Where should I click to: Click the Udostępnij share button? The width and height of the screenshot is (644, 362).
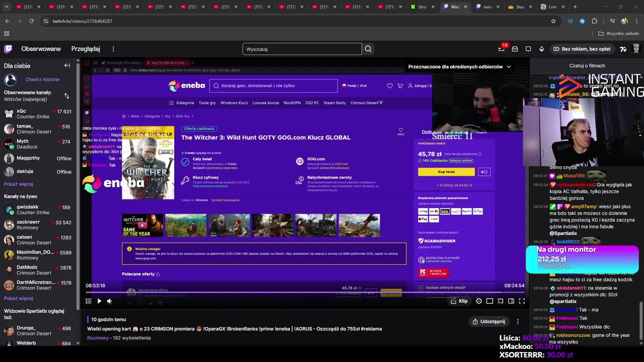489,321
